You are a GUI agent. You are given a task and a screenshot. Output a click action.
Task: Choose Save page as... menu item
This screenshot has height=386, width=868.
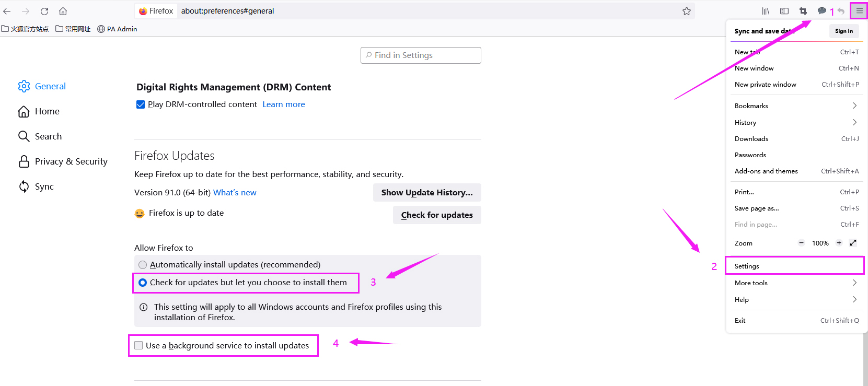click(x=796, y=208)
